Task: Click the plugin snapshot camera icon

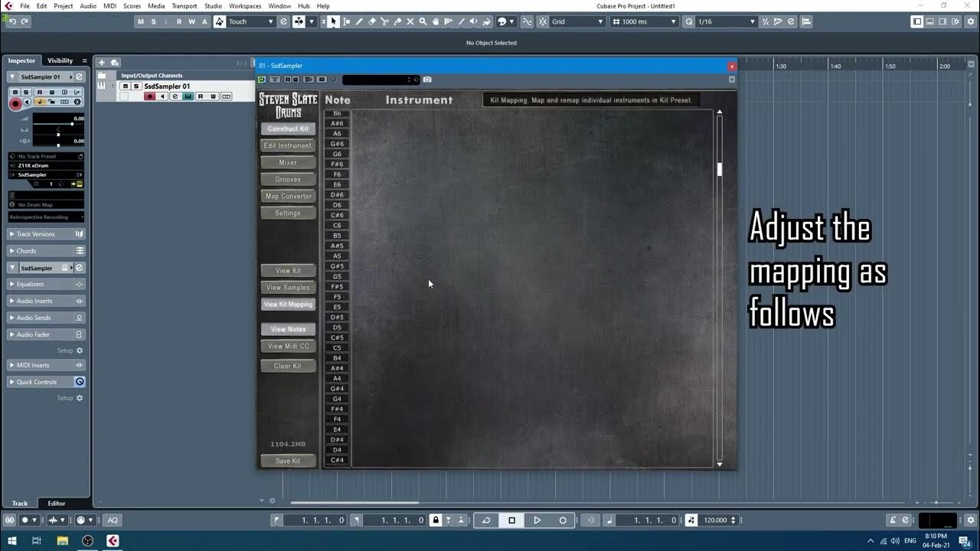Action: click(x=427, y=80)
